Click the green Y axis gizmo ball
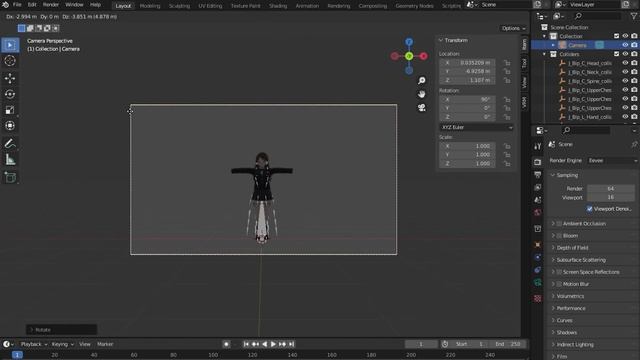The height and width of the screenshot is (360, 640). pyautogui.click(x=409, y=56)
